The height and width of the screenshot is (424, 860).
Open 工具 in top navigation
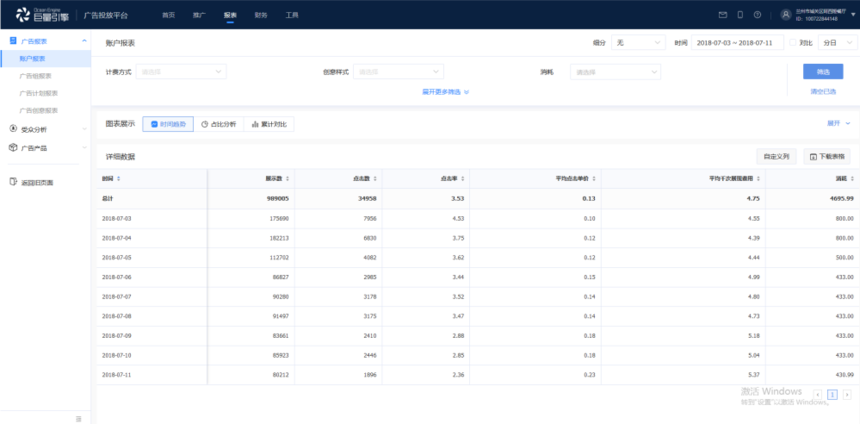(292, 15)
